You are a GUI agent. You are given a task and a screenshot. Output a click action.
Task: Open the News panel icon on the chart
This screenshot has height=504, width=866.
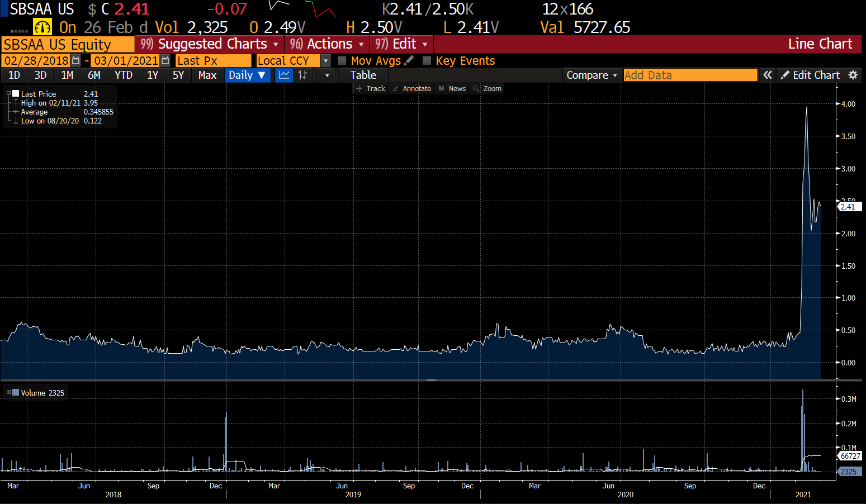click(452, 88)
